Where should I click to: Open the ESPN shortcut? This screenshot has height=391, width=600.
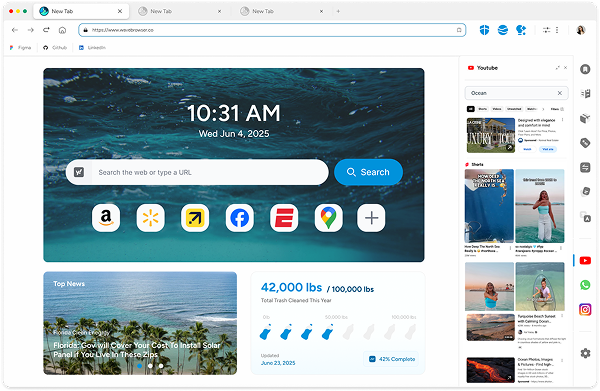coord(284,218)
